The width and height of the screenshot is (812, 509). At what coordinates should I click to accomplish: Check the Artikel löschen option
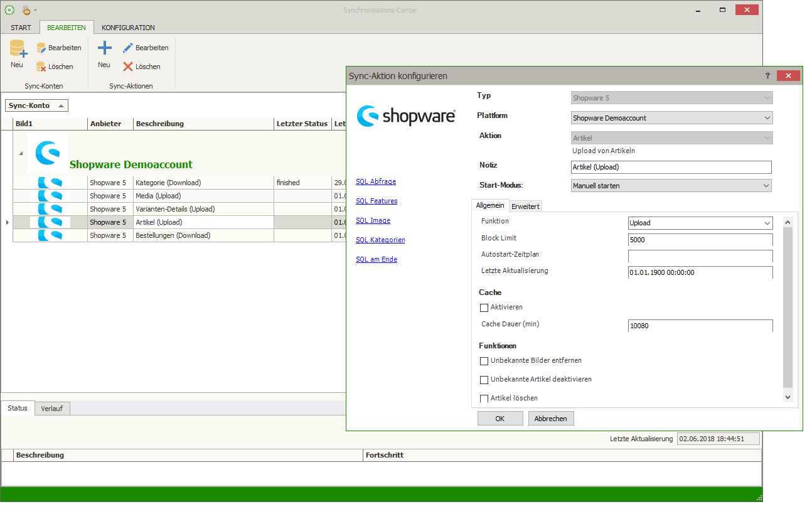point(484,399)
